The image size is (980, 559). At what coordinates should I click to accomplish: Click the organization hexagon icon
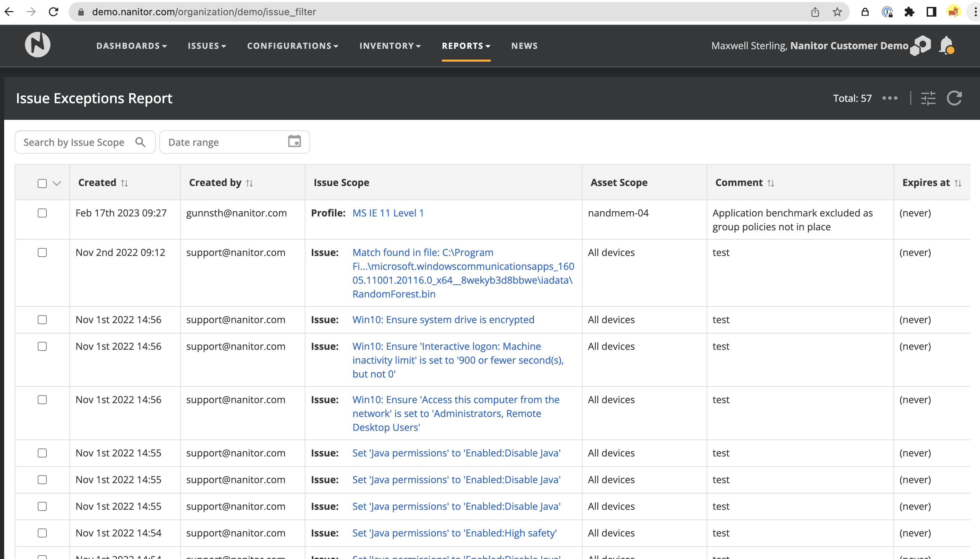(920, 46)
